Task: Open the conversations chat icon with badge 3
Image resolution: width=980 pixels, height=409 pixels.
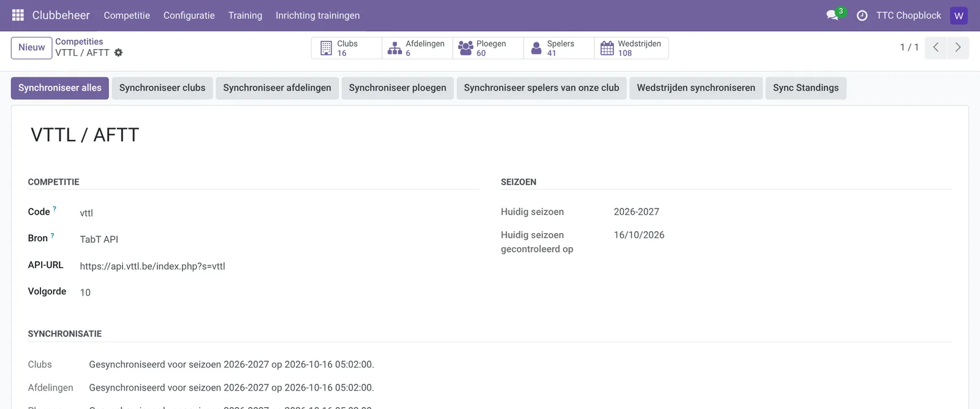Action: (x=832, y=15)
